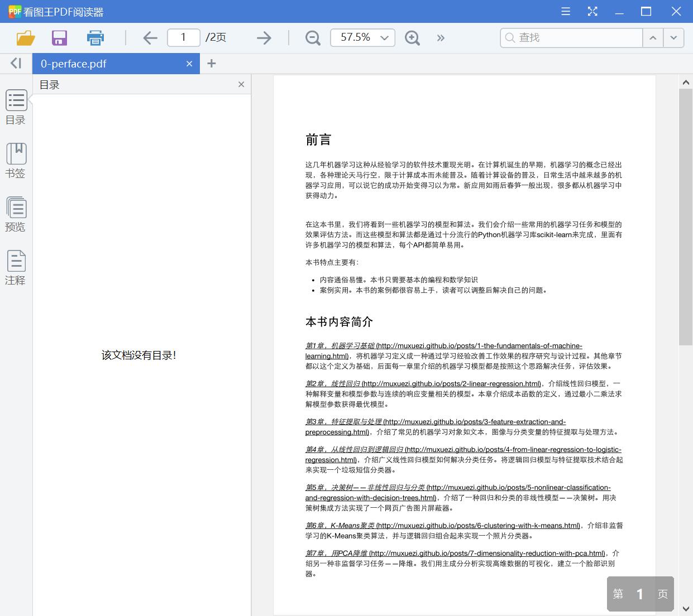The height and width of the screenshot is (616, 693).
Task: Print the document via the printer icon
Action: (95, 37)
